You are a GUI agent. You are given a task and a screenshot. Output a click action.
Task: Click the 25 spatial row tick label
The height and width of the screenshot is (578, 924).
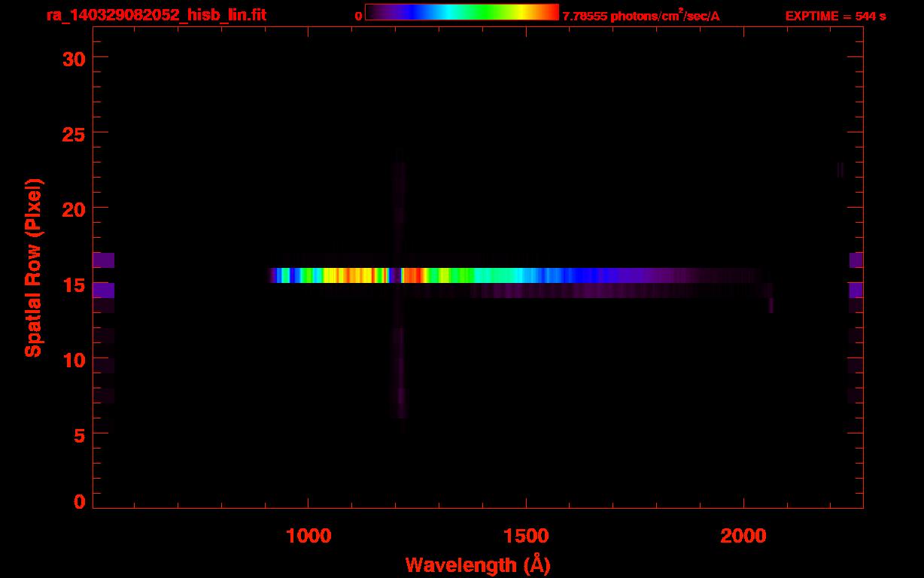click(x=73, y=133)
